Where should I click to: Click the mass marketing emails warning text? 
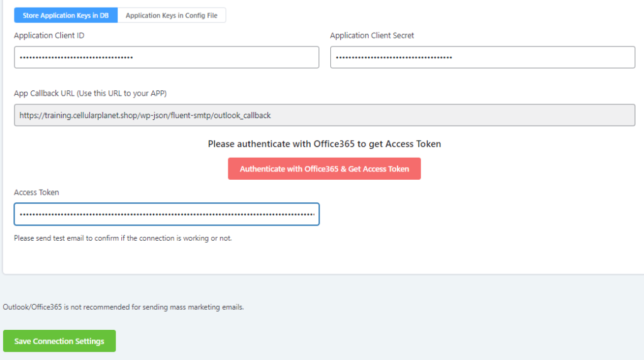[x=123, y=307]
